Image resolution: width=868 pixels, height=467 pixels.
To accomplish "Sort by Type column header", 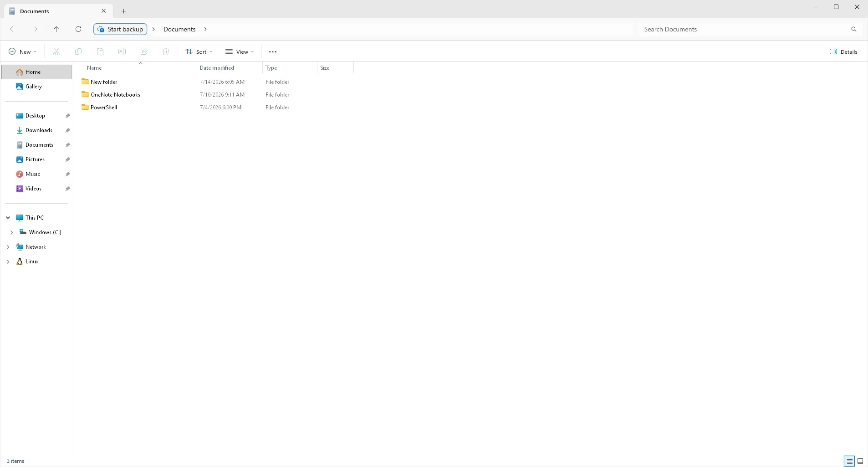I will coord(290,68).
